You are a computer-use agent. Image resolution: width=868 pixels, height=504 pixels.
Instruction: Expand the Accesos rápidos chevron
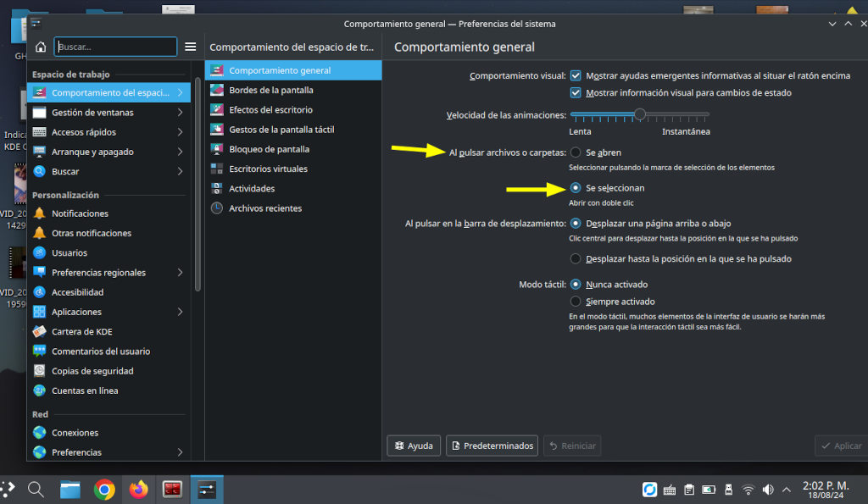pos(181,132)
